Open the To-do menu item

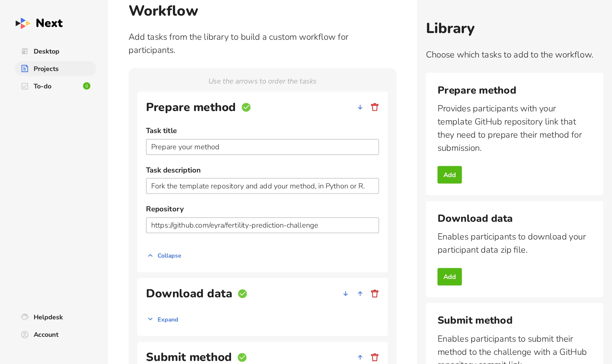[x=55, y=86]
